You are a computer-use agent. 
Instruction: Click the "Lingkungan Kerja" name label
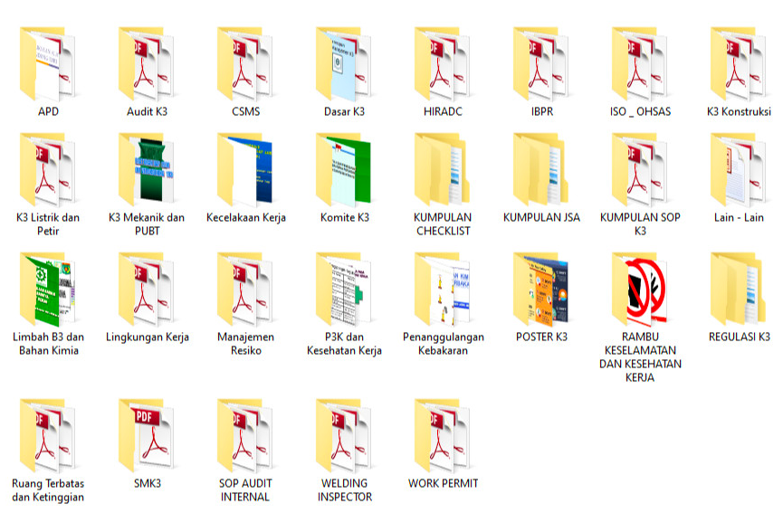(x=148, y=337)
